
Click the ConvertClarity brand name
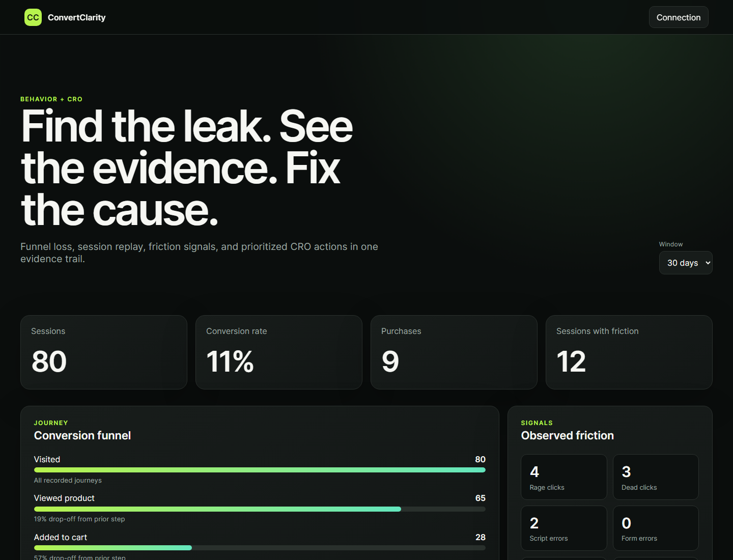[77, 17]
